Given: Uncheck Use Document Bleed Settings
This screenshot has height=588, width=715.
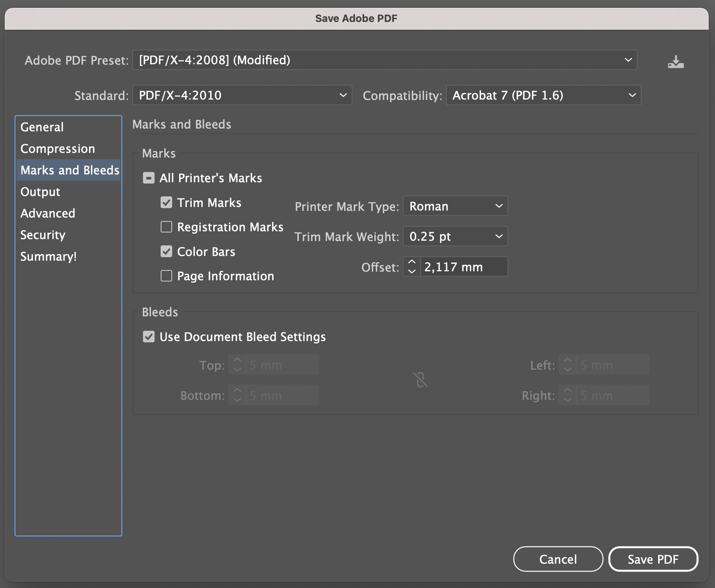Looking at the screenshot, I should [149, 337].
